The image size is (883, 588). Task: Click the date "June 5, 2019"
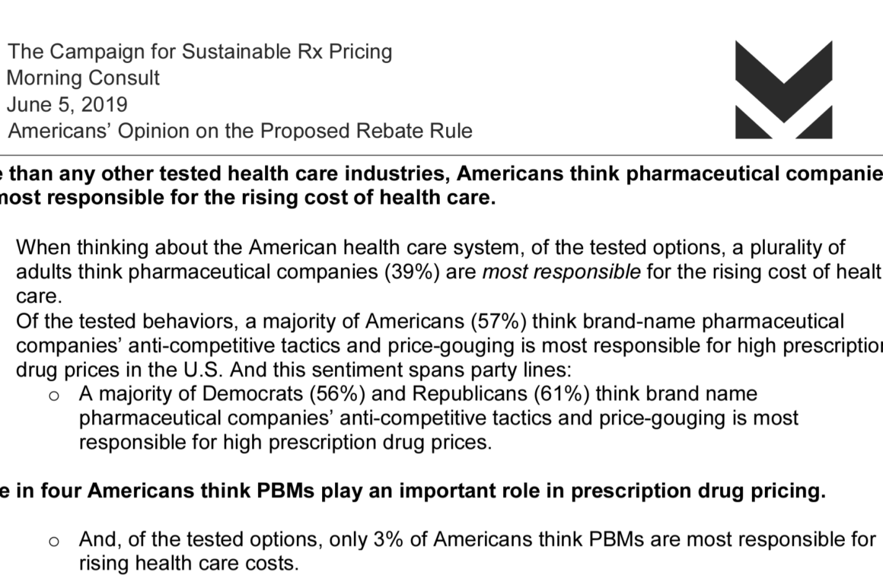pos(67,103)
